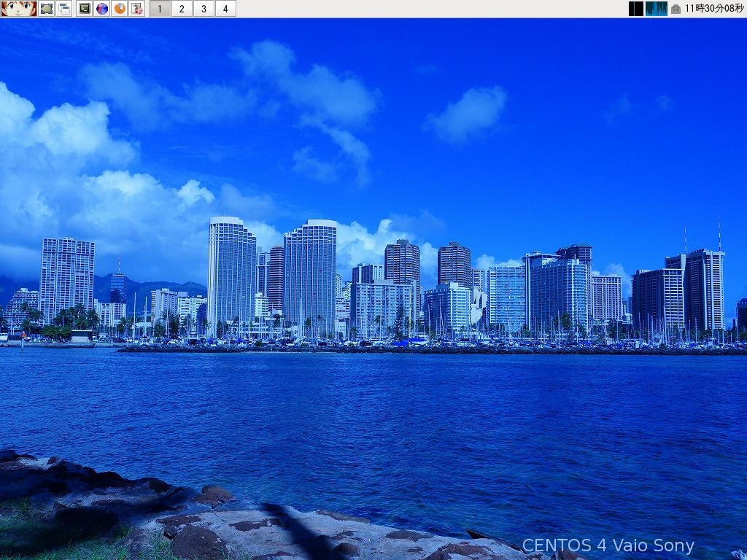Image resolution: width=747 pixels, height=560 pixels.
Task: Click the CPU load monitor graph
Action: coord(636,9)
